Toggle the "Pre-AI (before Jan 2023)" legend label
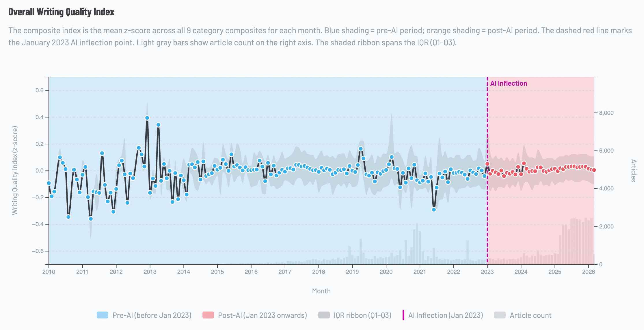Screen dimensions: 644x330 point(152,315)
